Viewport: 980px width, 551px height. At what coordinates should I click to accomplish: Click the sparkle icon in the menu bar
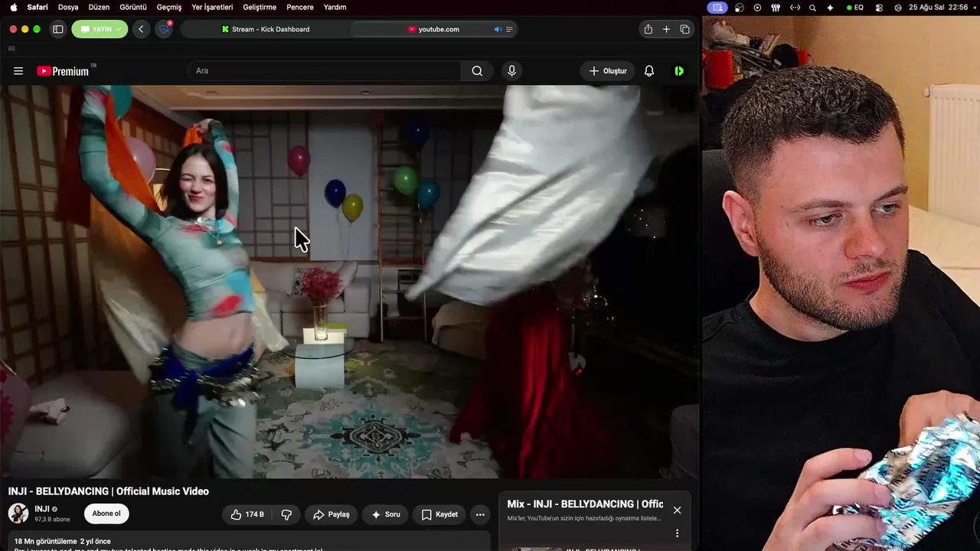(x=831, y=8)
